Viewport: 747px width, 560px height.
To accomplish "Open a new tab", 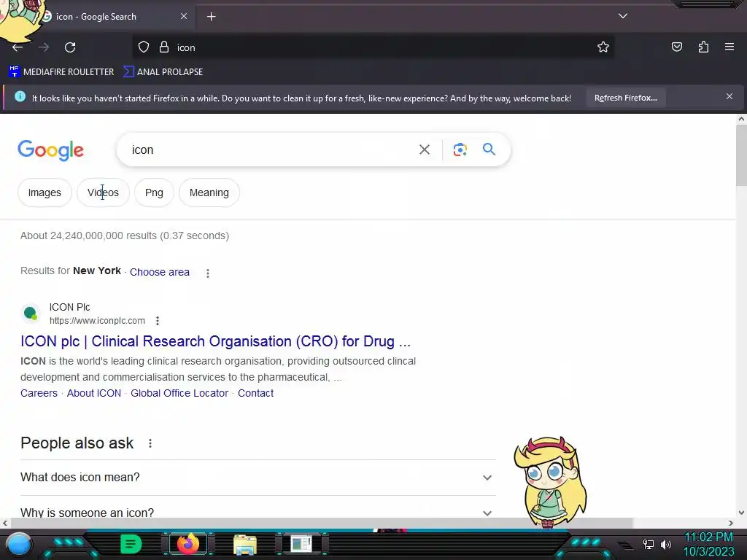I will pos(211,17).
